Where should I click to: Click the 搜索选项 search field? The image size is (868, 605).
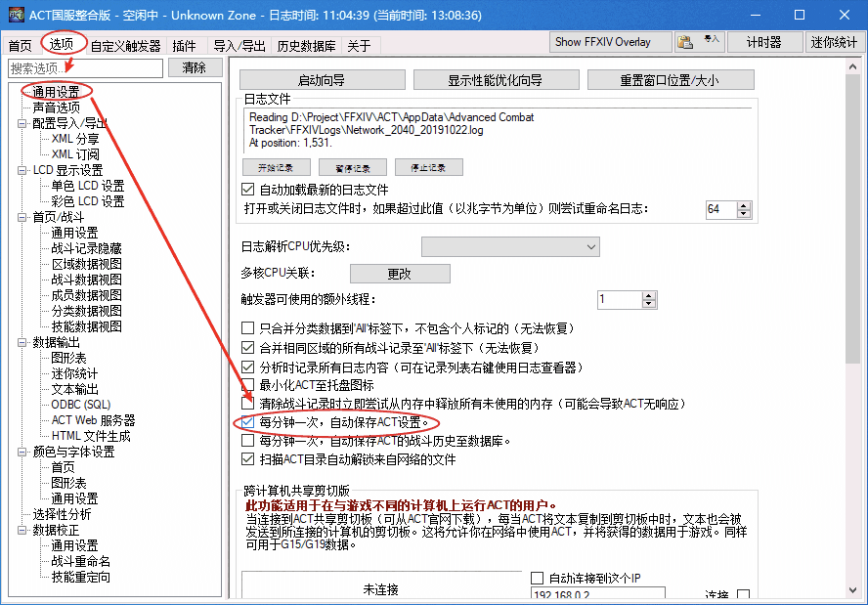86,68
